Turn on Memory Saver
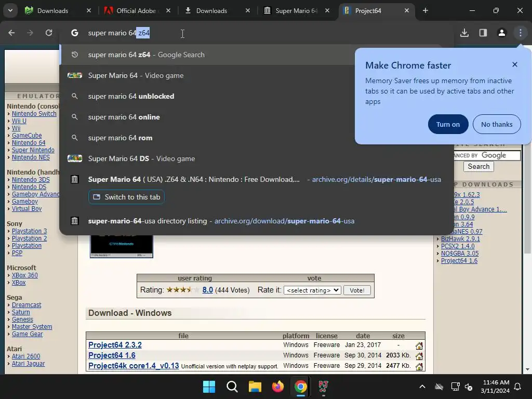Screen dimensions: 532x399 (x=448, y=125)
